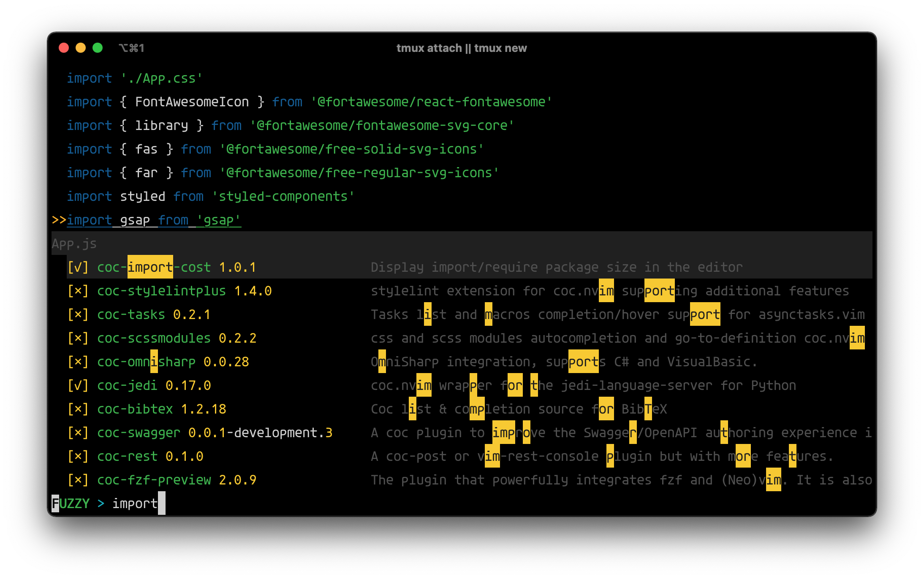The image size is (924, 579).
Task: Select coc-fzf-preview 2.0.9 extension name
Action: point(177,480)
